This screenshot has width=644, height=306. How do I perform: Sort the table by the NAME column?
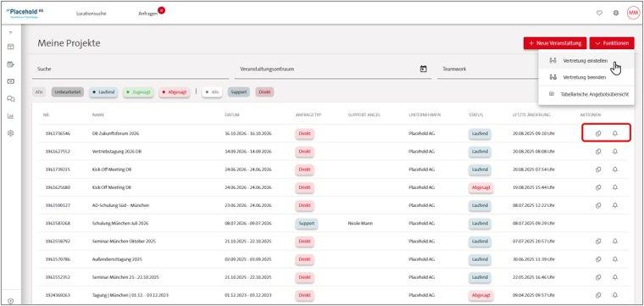pos(97,115)
